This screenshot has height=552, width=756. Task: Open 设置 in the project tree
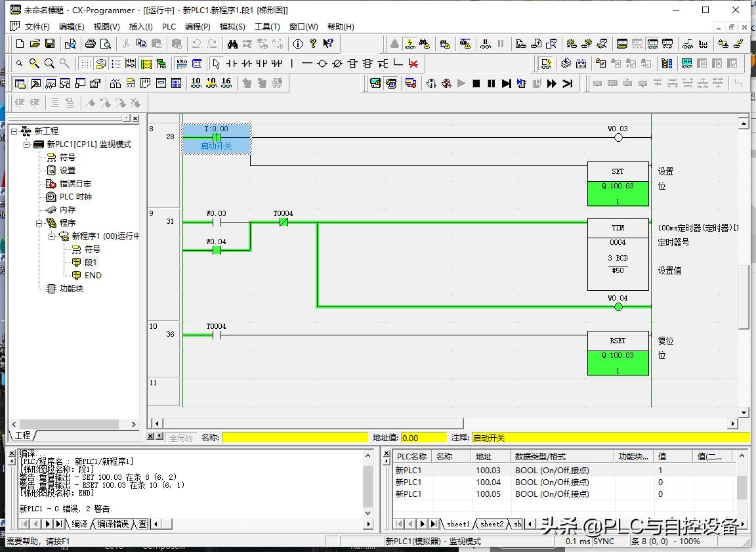tap(67, 170)
